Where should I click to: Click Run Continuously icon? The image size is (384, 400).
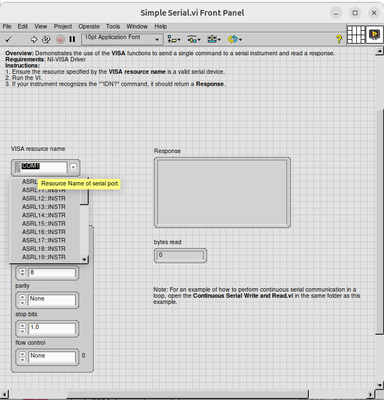click(46, 39)
